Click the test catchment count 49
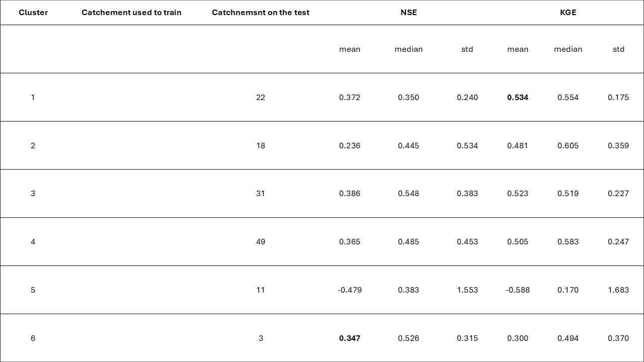 tap(261, 242)
